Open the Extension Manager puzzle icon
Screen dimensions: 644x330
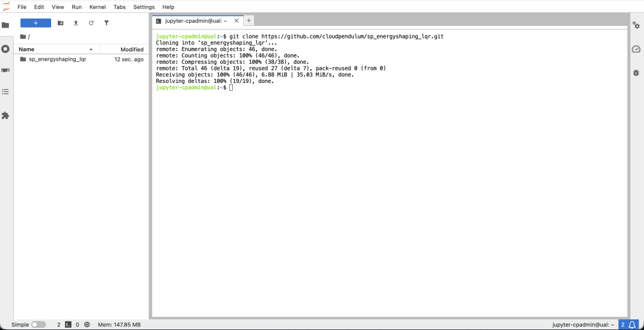5,115
